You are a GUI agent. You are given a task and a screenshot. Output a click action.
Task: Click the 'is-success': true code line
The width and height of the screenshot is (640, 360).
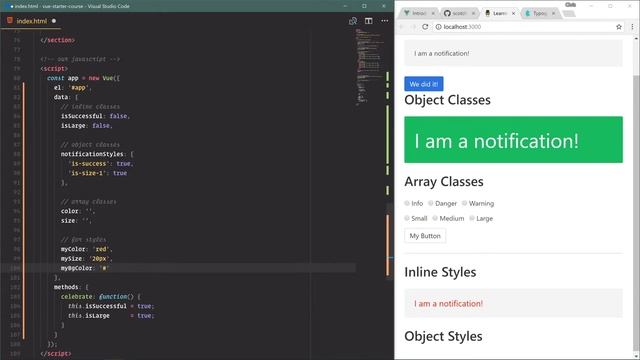coord(100,164)
